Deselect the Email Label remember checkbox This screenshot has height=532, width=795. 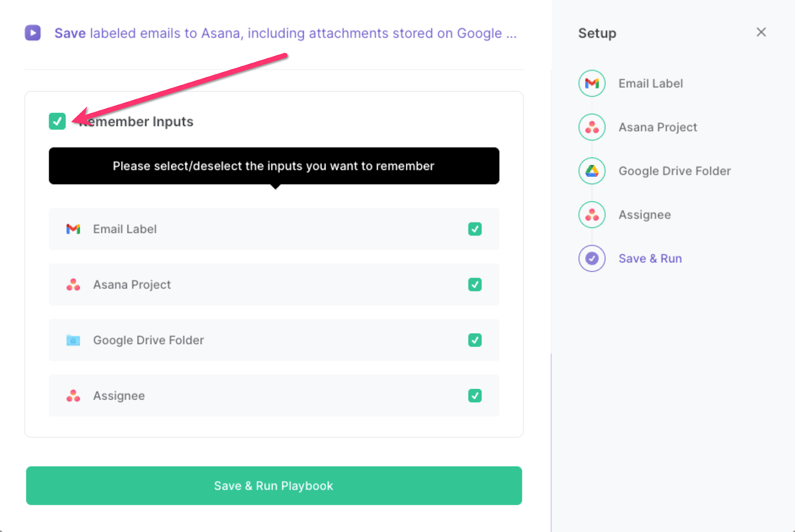[475, 229]
